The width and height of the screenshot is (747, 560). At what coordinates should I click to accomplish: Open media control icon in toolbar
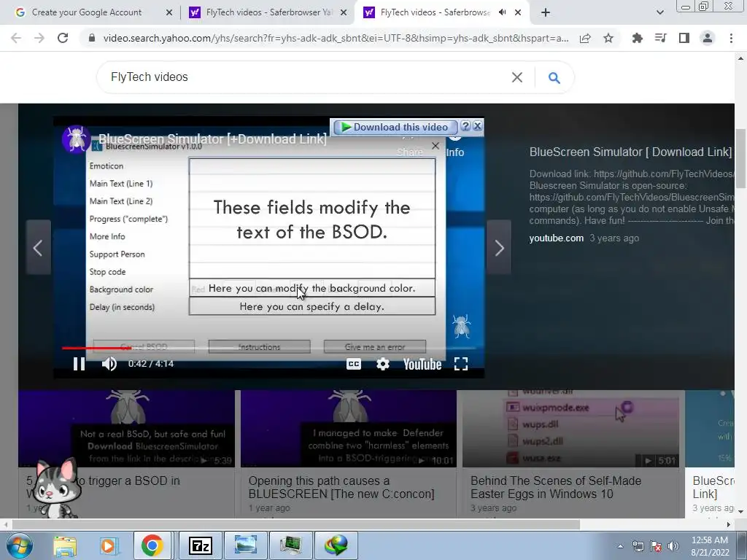[x=661, y=38]
